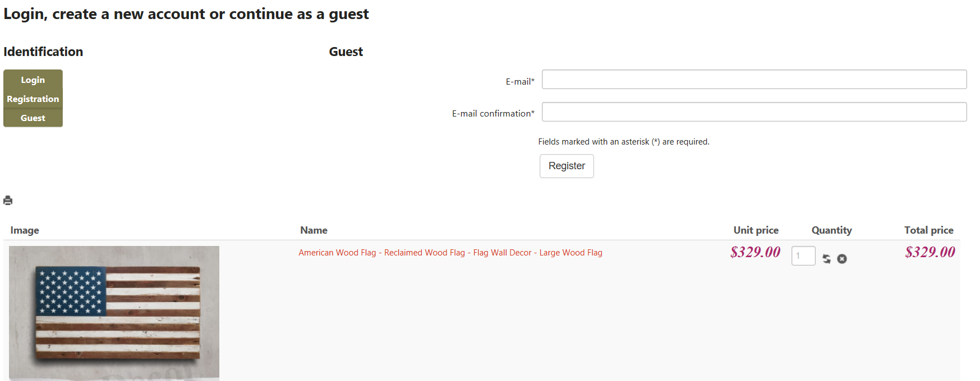Open the American Wood Flag product link
This screenshot has height=381, width=980.
450,253
